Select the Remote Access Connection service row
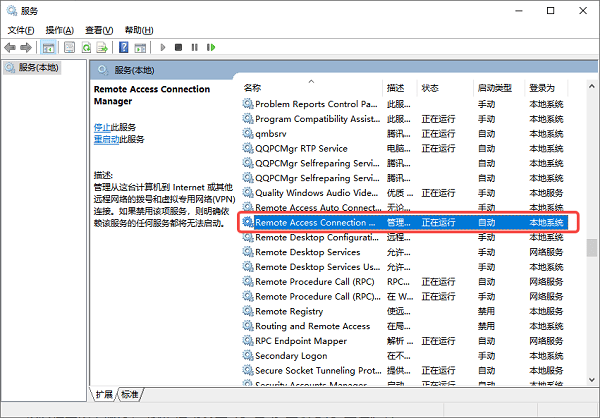600x418 pixels. pos(405,222)
